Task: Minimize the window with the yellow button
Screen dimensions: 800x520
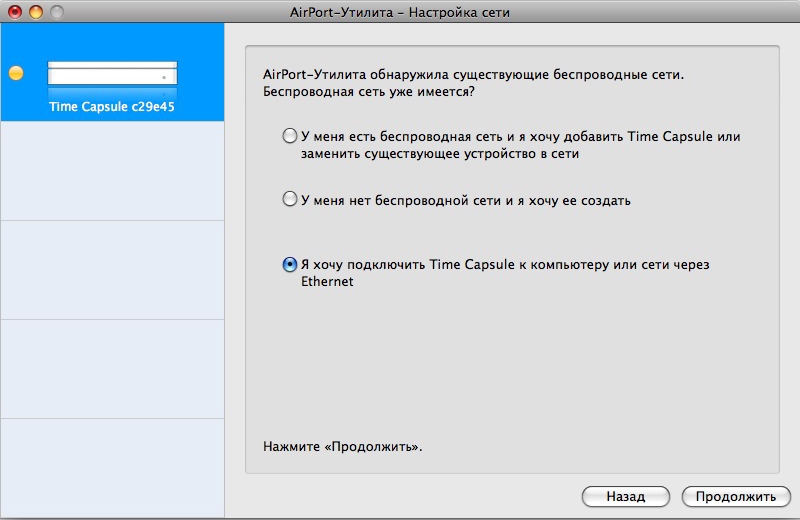Action: 35,12
